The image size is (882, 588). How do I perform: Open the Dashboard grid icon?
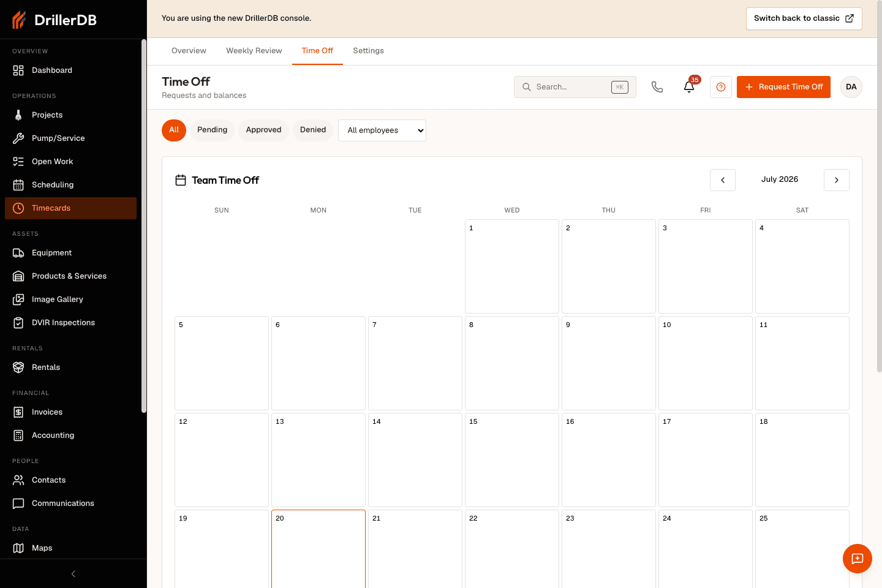click(x=18, y=70)
